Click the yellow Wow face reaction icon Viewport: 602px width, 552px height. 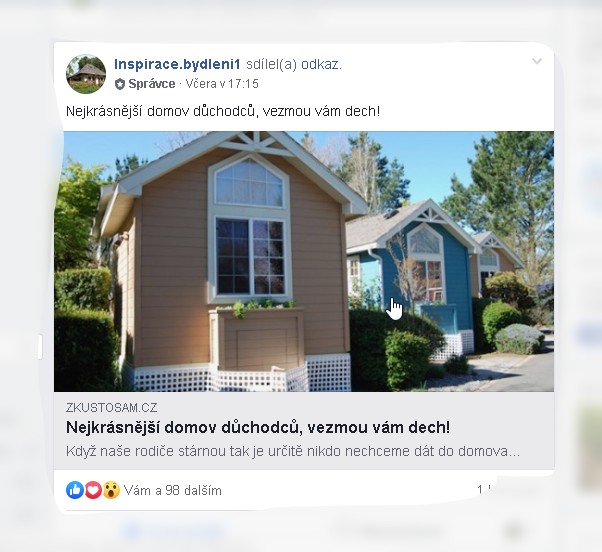point(111,490)
